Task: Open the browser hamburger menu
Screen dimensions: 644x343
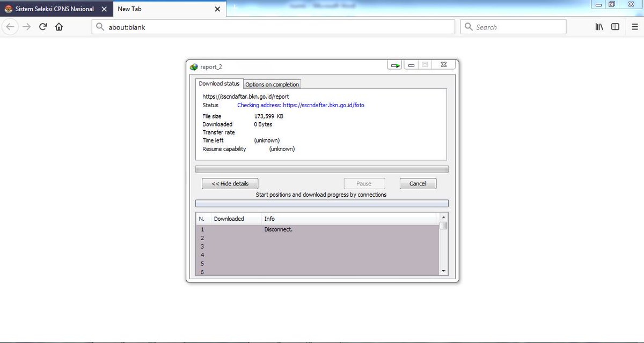Action: 635,27
